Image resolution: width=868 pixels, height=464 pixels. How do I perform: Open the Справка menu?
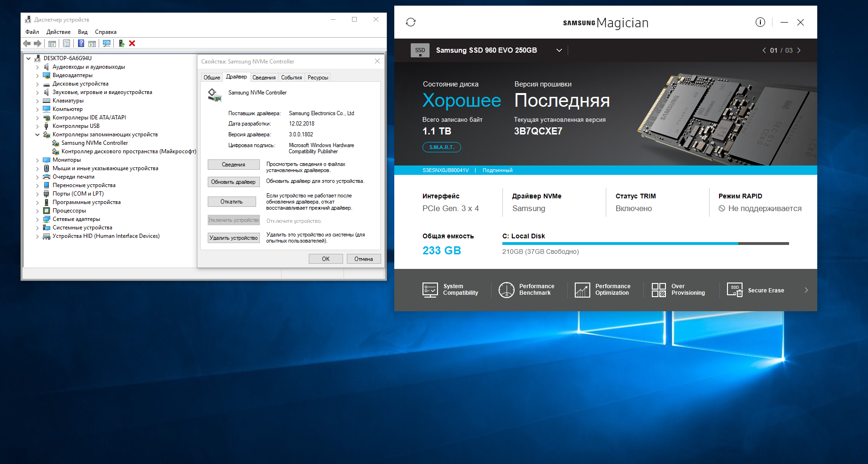(106, 32)
